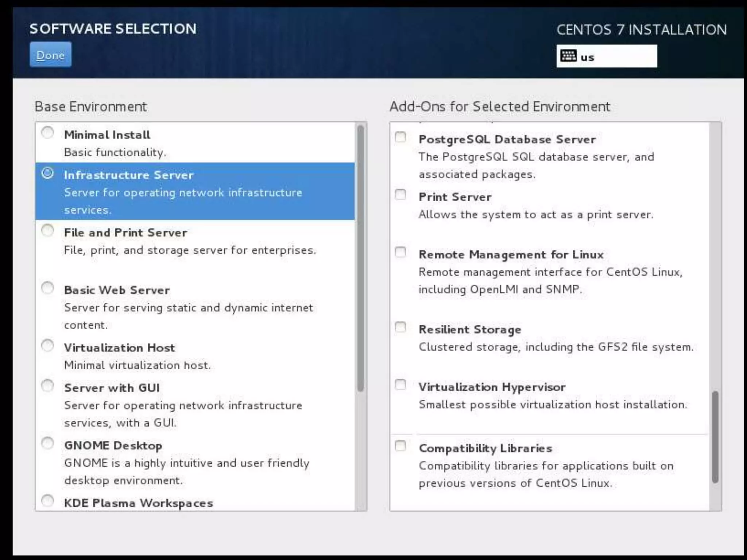
Task: Tick the Resilient Storage checkbox
Action: (400, 327)
